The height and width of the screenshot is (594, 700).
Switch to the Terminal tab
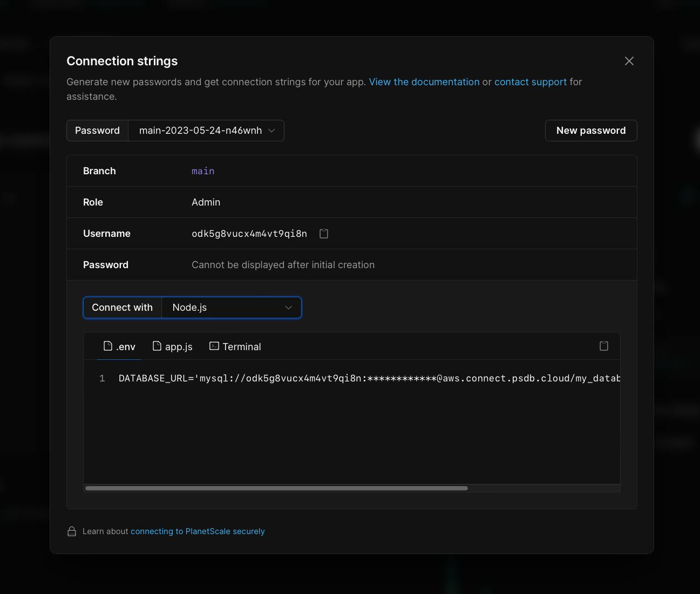pos(235,346)
